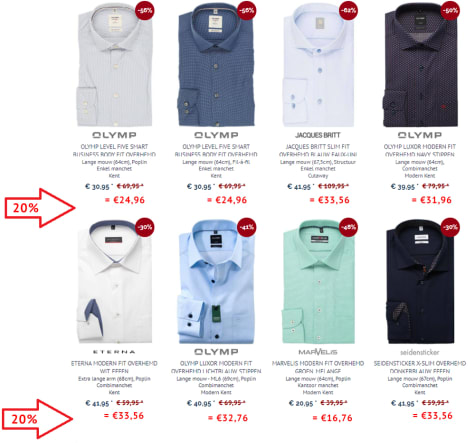Screen dimensions: 475x443
Task: Click the -62% badge on the Jacques Britt shirt
Action: 348,10
